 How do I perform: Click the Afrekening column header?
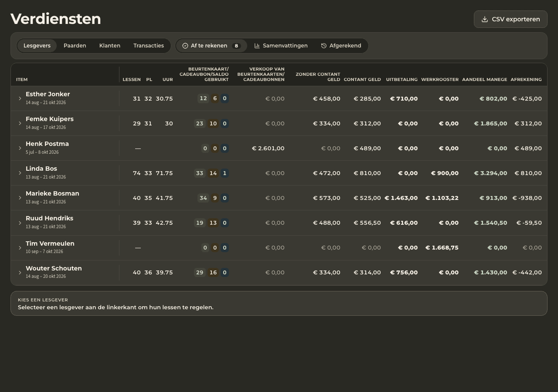pos(526,80)
